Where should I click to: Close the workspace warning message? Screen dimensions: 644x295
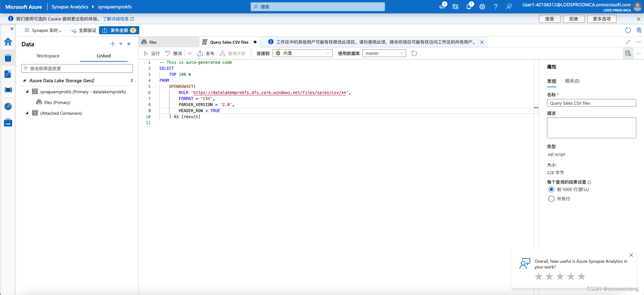[482, 42]
